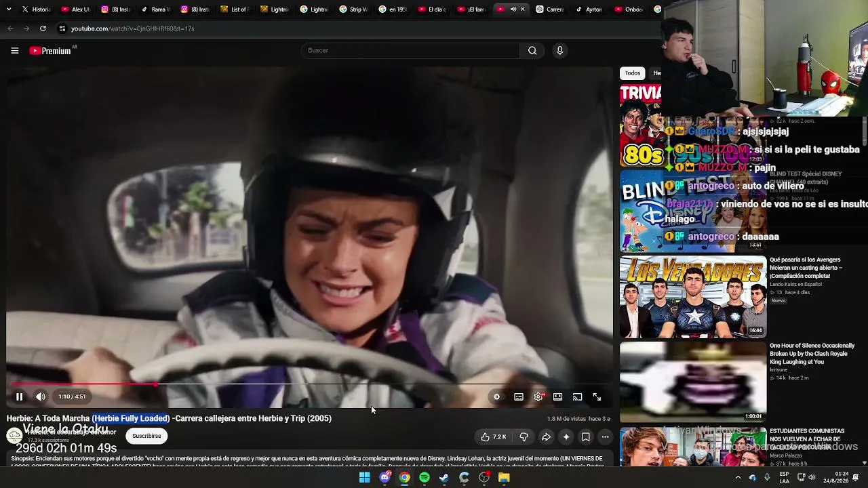Viewport: 868px width, 488px height.
Task: Reload the YouTube page
Action: click(x=43, y=28)
